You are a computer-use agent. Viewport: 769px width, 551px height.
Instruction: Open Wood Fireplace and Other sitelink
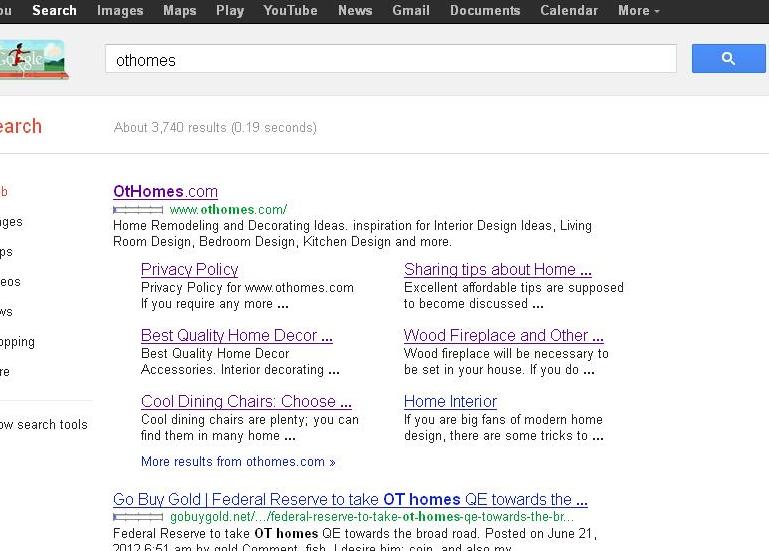504,335
